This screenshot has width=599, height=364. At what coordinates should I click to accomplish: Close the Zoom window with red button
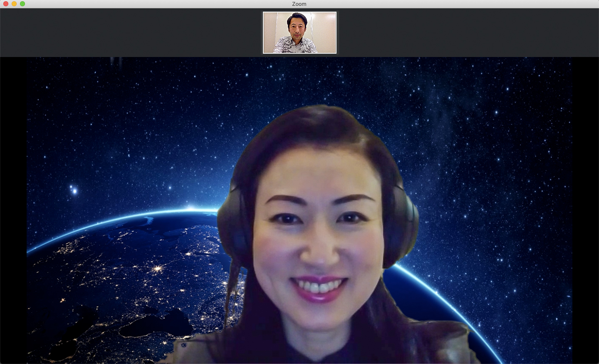(x=6, y=4)
